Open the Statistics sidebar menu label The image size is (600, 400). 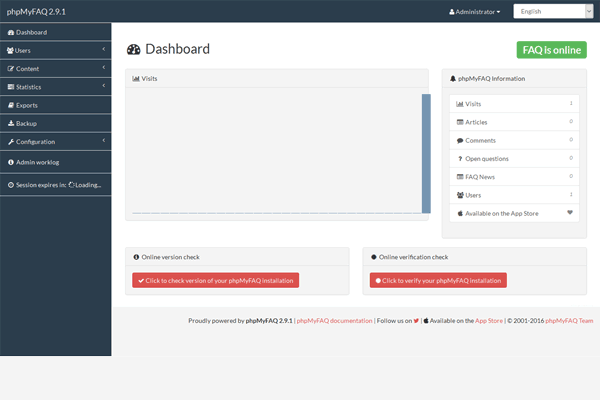28,87
